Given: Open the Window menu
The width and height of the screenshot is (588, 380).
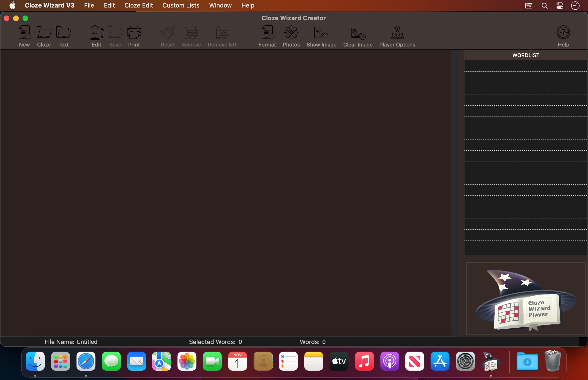Looking at the screenshot, I should click(x=220, y=5).
